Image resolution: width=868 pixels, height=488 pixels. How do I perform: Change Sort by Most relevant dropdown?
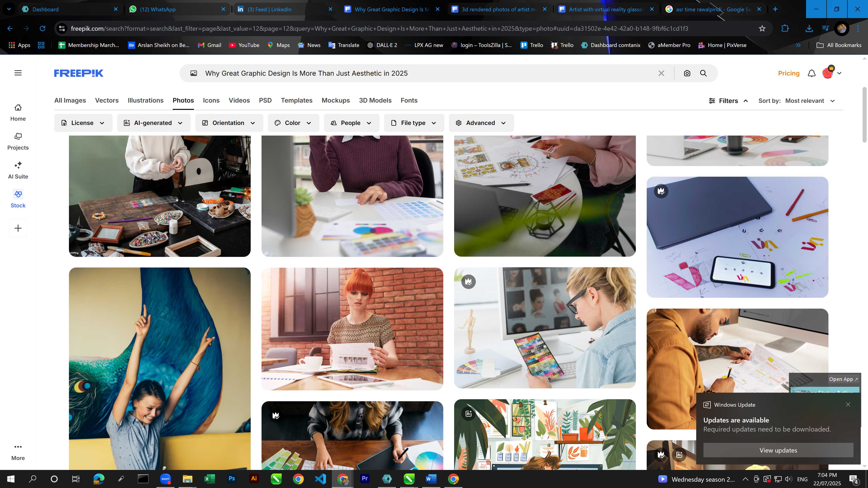click(810, 101)
